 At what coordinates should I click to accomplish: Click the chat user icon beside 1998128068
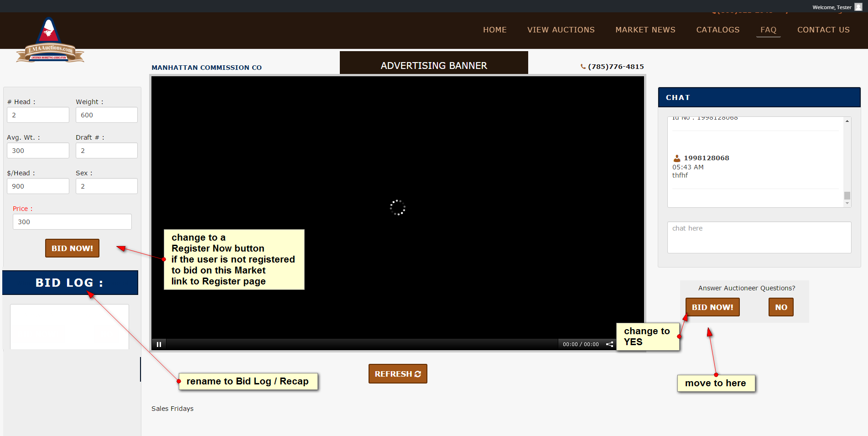pos(677,158)
